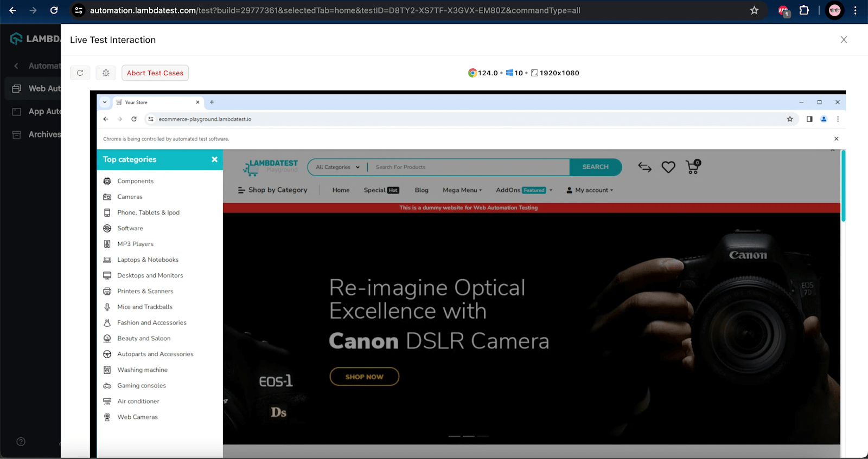Toggle the Shop by Category menu
The height and width of the screenshot is (459, 868).
coord(272,190)
